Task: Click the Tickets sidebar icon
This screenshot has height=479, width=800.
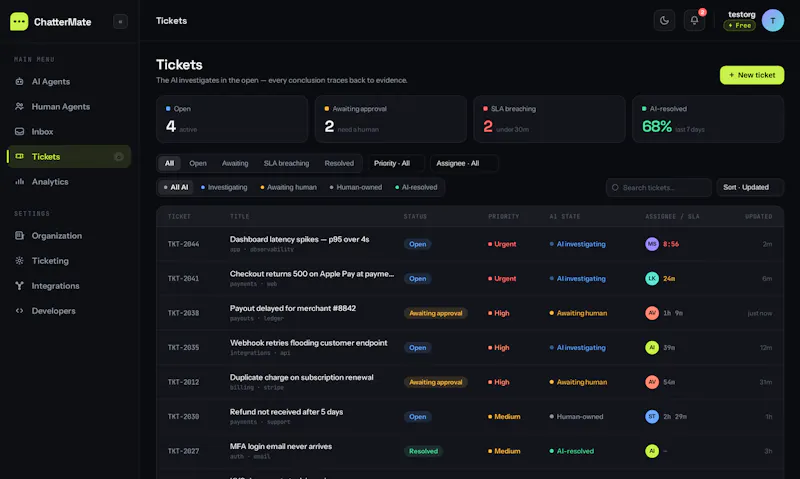Action: coord(19,157)
